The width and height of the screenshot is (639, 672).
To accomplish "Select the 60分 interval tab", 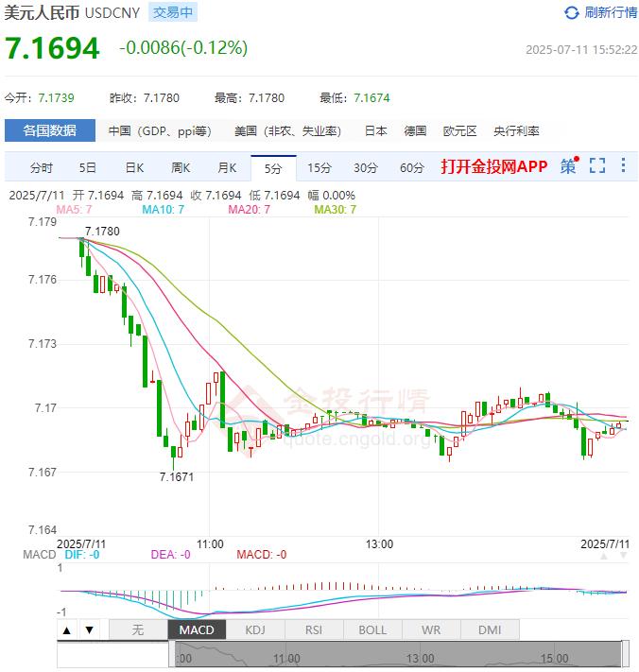I will (412, 168).
